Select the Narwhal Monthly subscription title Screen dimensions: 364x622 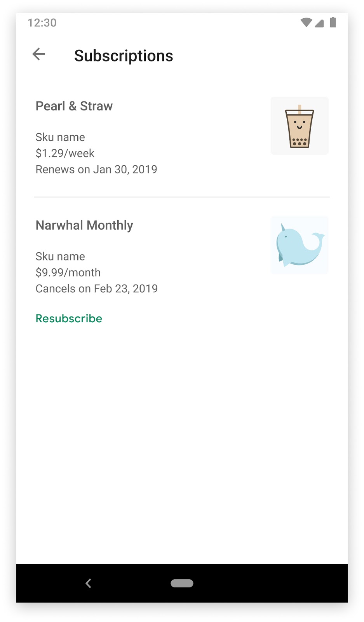[x=84, y=225]
